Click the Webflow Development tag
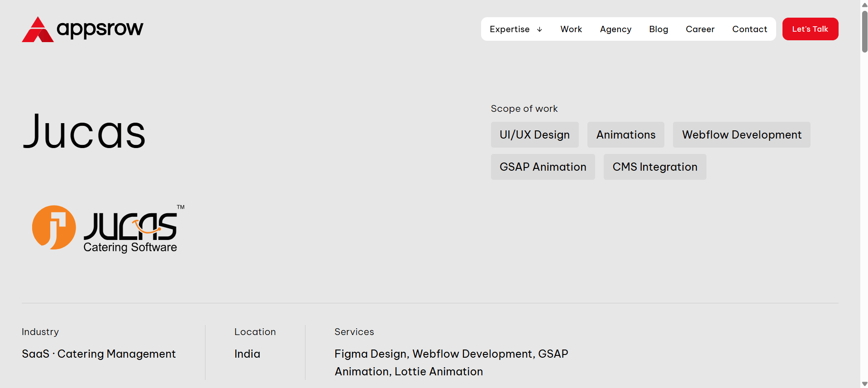This screenshot has height=388, width=868. tap(742, 134)
